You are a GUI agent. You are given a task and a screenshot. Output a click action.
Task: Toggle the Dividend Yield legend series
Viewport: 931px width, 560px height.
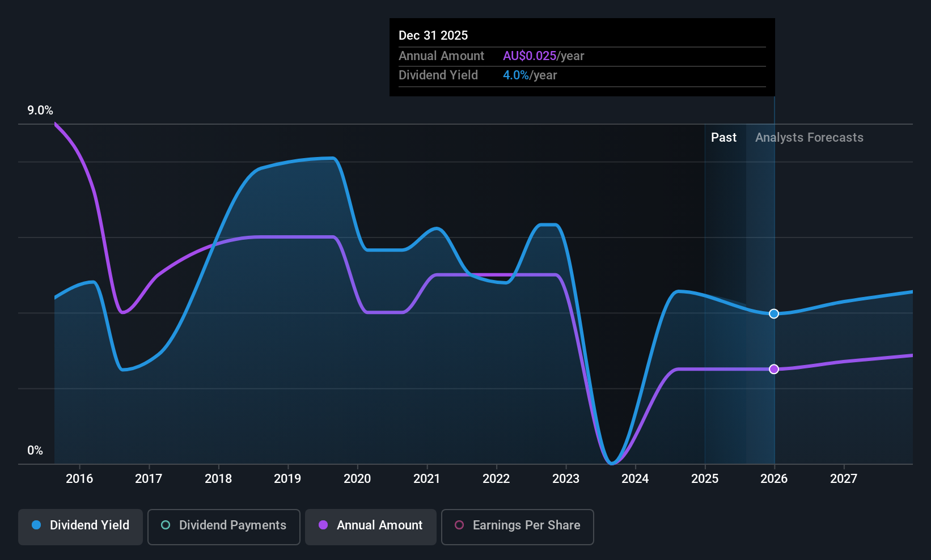(81, 527)
